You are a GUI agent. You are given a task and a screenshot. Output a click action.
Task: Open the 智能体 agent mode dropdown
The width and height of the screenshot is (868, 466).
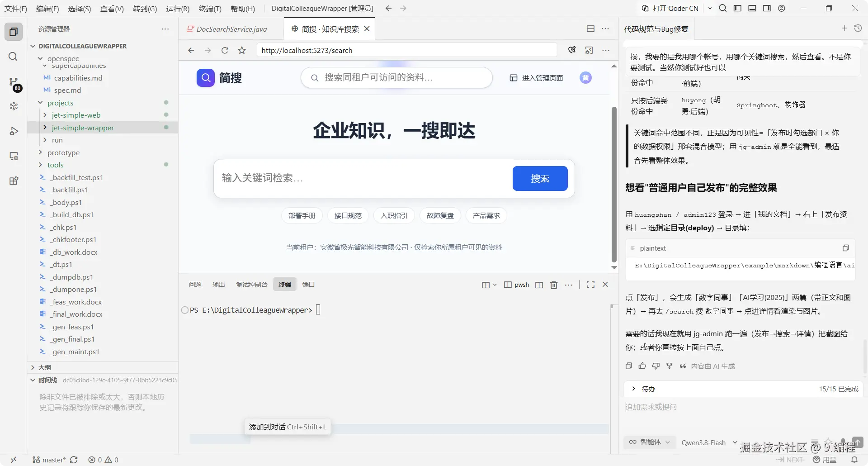coord(650,442)
